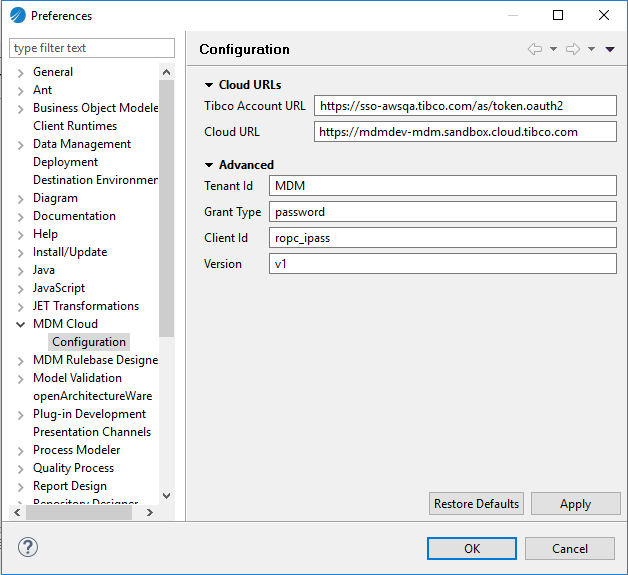The height and width of the screenshot is (575, 628).
Task: Click the OK button
Action: point(472,549)
